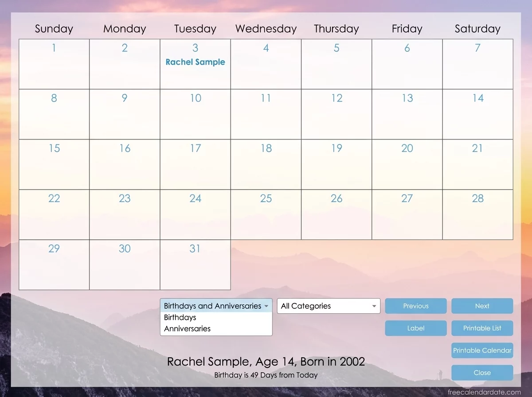This screenshot has height=397, width=532.
Task: Choose day 28 cell
Action: pyautogui.click(x=478, y=215)
